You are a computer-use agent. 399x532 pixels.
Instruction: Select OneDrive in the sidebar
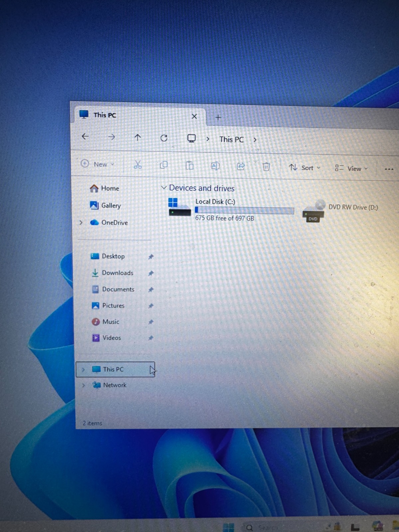109,222
